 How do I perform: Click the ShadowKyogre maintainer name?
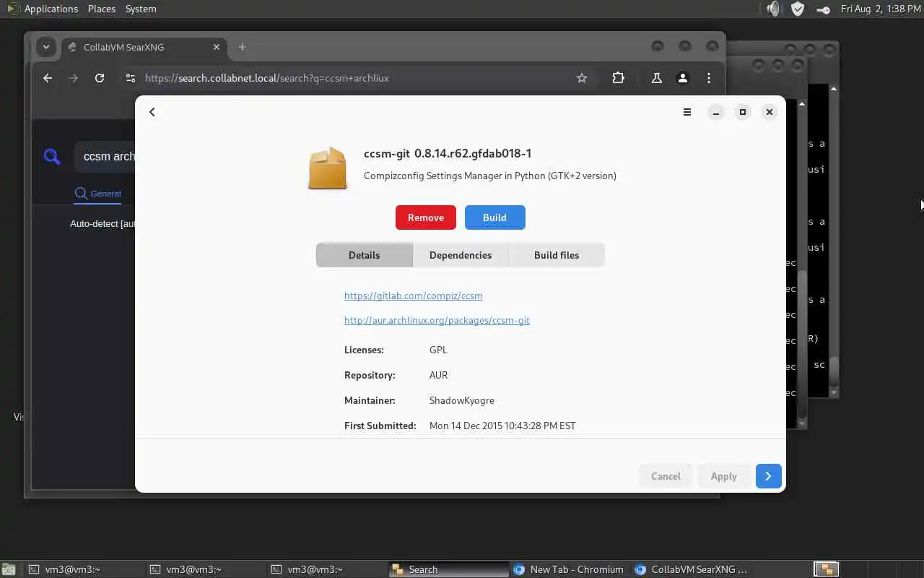click(462, 400)
